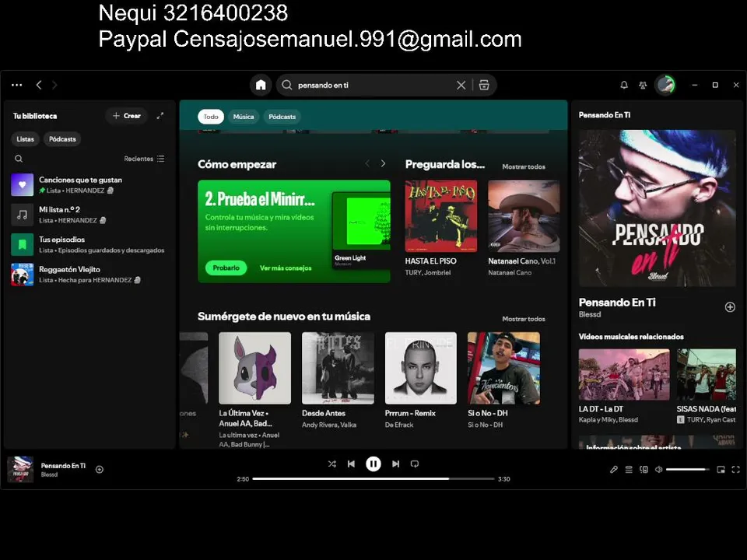Open Ver más consejos link
This screenshot has width=747, height=560.
pyautogui.click(x=286, y=268)
